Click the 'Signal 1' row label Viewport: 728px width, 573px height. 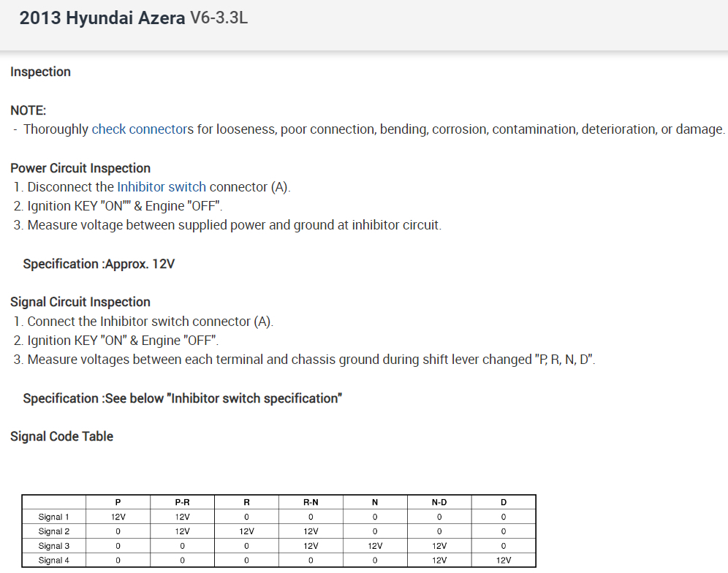[54, 517]
